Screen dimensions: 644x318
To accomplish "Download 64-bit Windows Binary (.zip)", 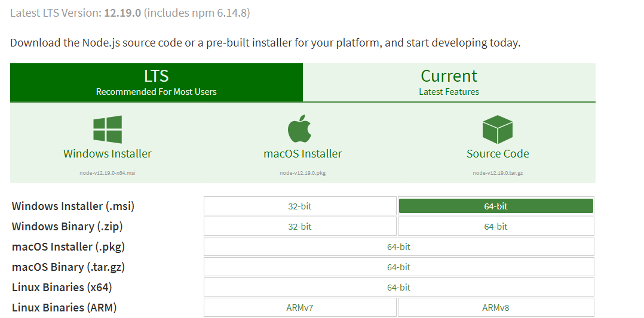I will pos(496,227).
